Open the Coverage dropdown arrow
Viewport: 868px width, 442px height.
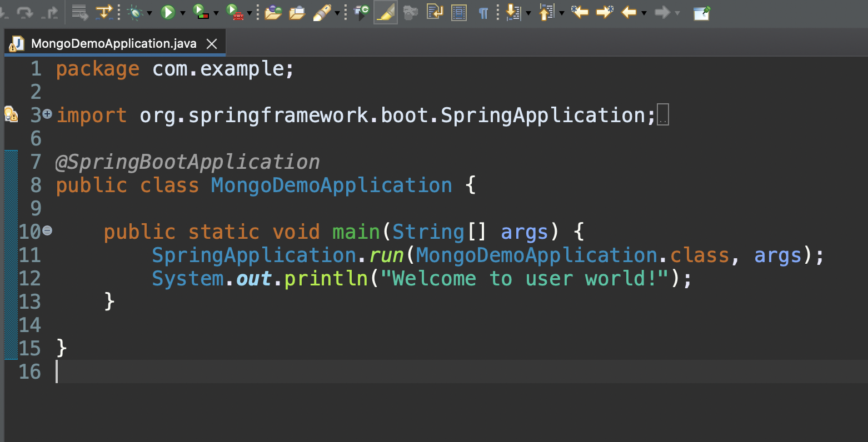[216, 13]
